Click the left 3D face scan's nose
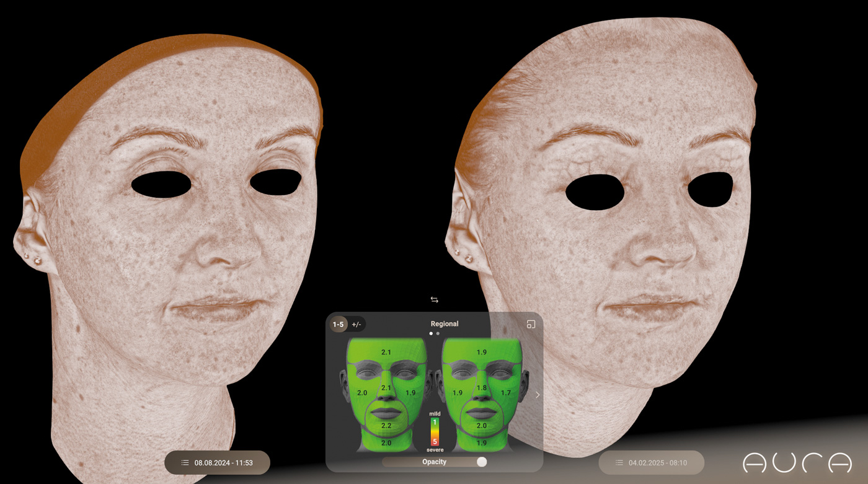The image size is (868, 484). pos(214,248)
